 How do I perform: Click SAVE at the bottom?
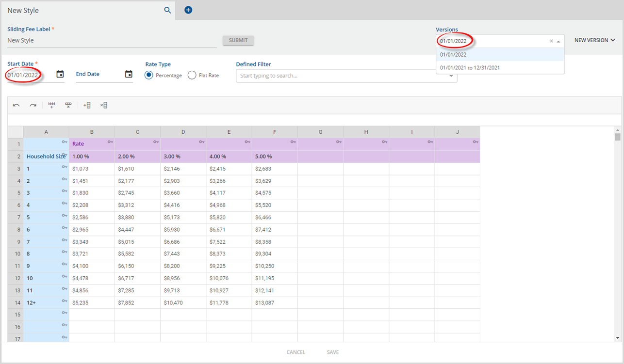332,352
